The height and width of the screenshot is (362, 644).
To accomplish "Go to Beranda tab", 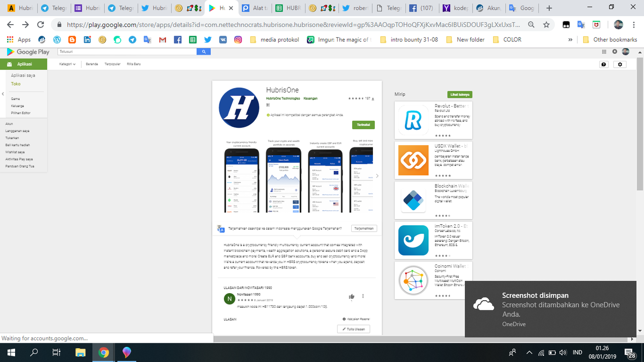I will pyautogui.click(x=92, y=64).
